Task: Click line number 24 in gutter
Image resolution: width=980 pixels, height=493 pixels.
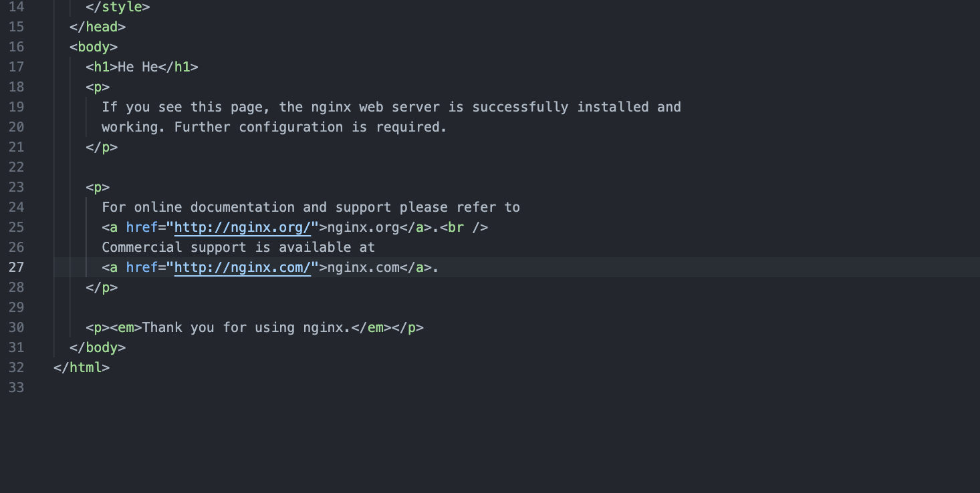Action: (16, 207)
